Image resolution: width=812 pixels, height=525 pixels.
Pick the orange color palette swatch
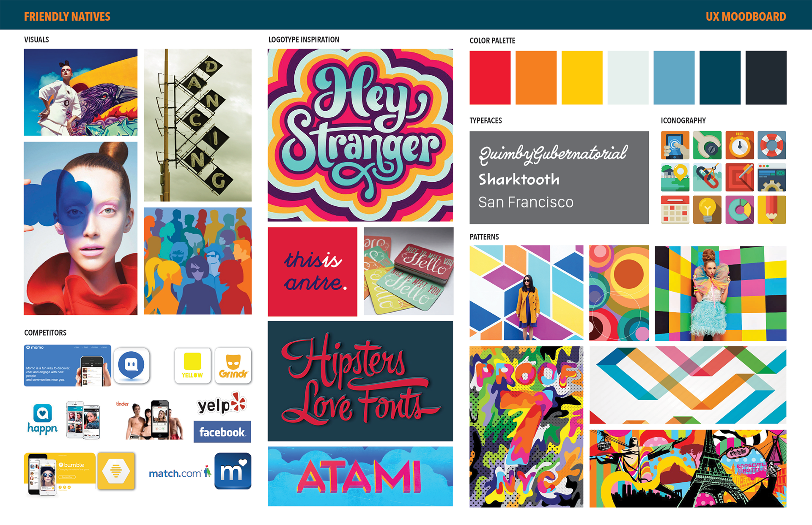[536, 77]
